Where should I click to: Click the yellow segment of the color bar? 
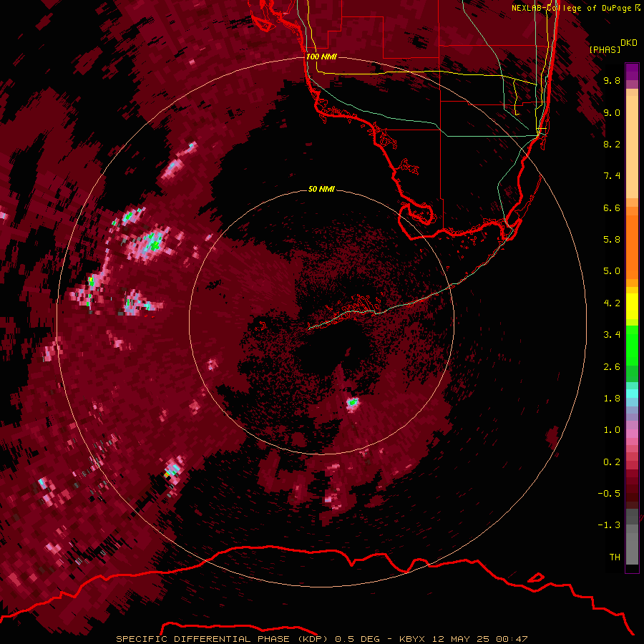point(632,306)
